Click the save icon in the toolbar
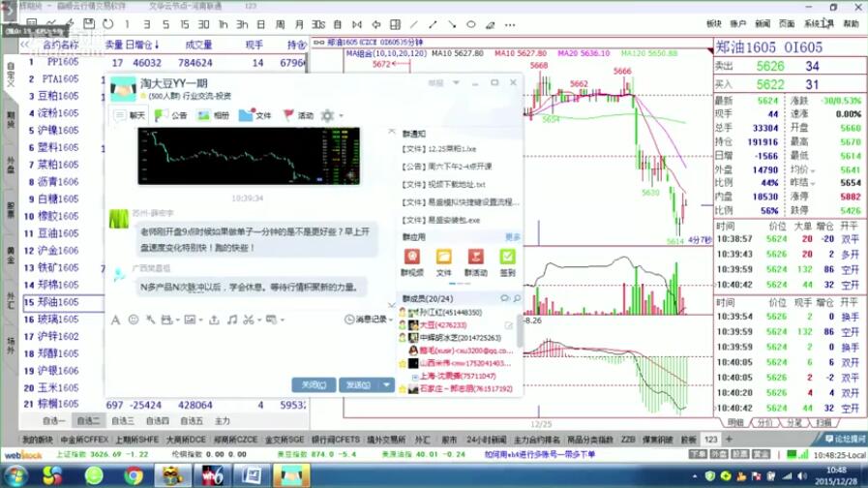This screenshot has height=488, width=868. (89, 24)
